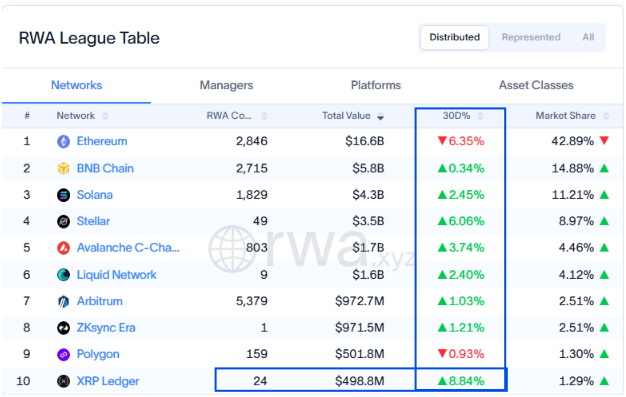Click the BNB Chain logo icon
626x397 pixels.
click(63, 168)
